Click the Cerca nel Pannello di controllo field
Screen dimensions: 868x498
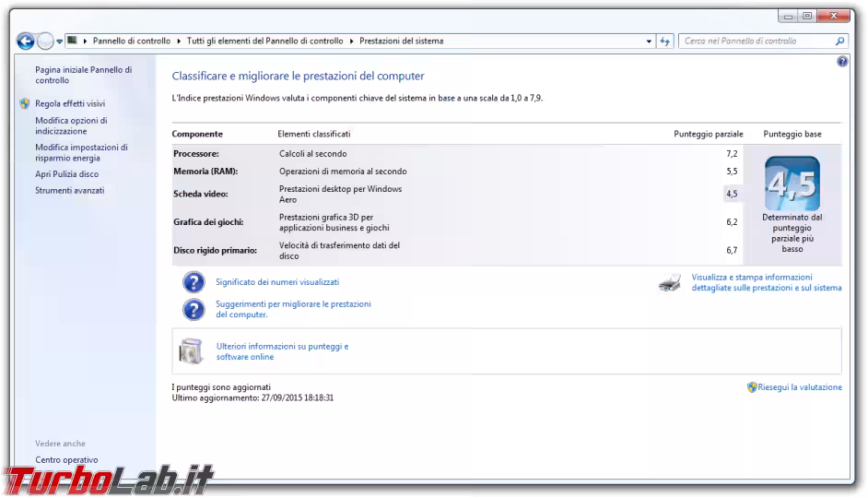[756, 41]
